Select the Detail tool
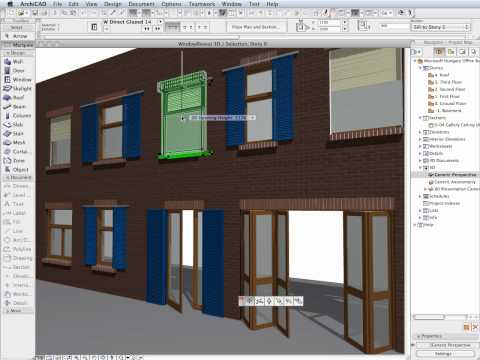This screenshot has width=480, height=360. pos(18,303)
